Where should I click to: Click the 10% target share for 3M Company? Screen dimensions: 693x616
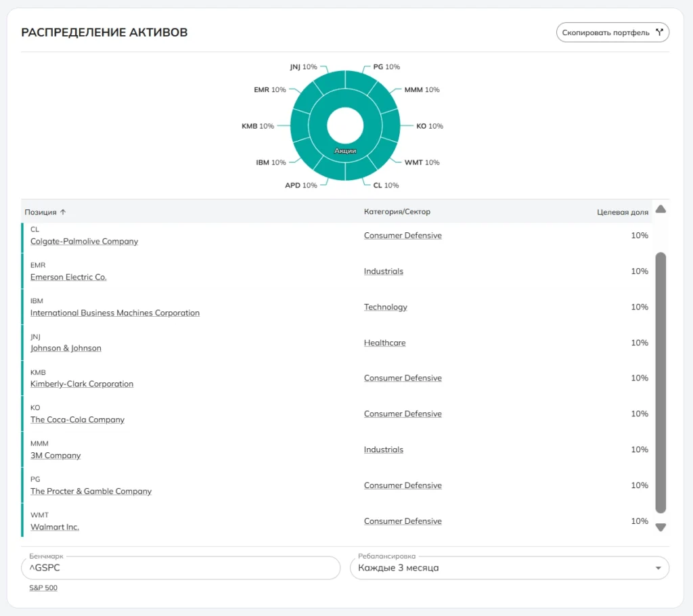tap(640, 449)
